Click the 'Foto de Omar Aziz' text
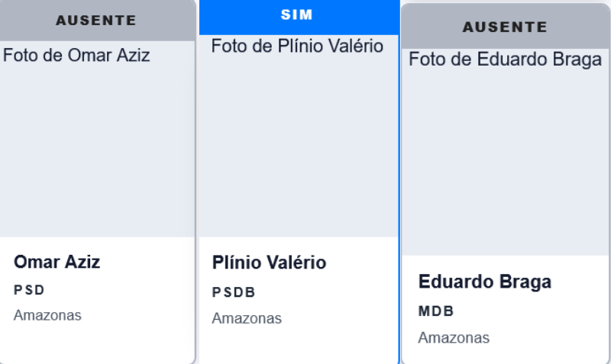The height and width of the screenshot is (364, 611). coord(77,55)
